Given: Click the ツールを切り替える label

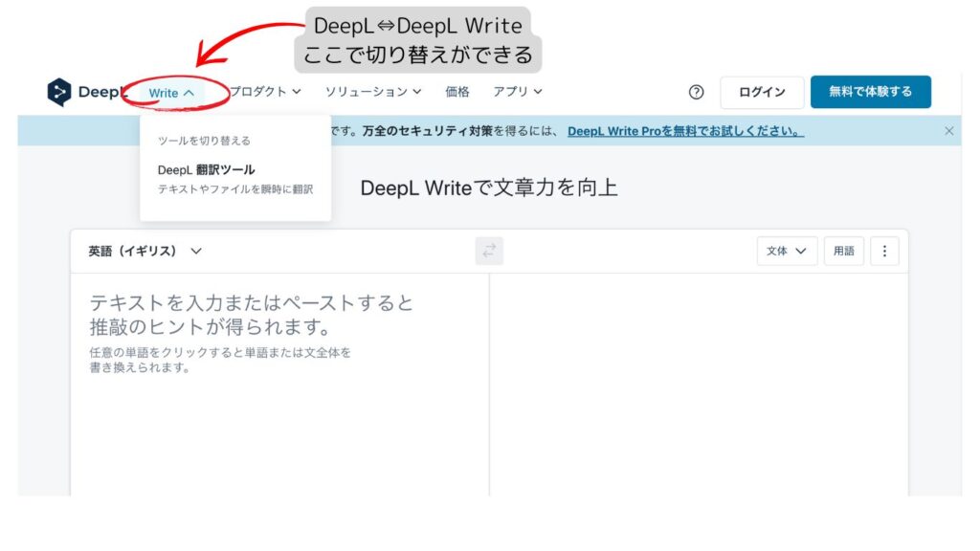Looking at the screenshot, I should pos(204,142).
